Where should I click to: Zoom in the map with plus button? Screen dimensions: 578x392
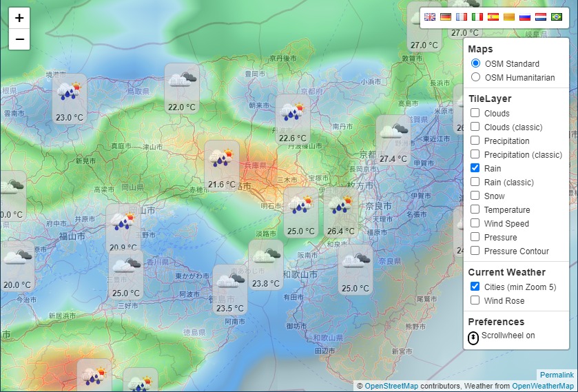pyautogui.click(x=19, y=18)
